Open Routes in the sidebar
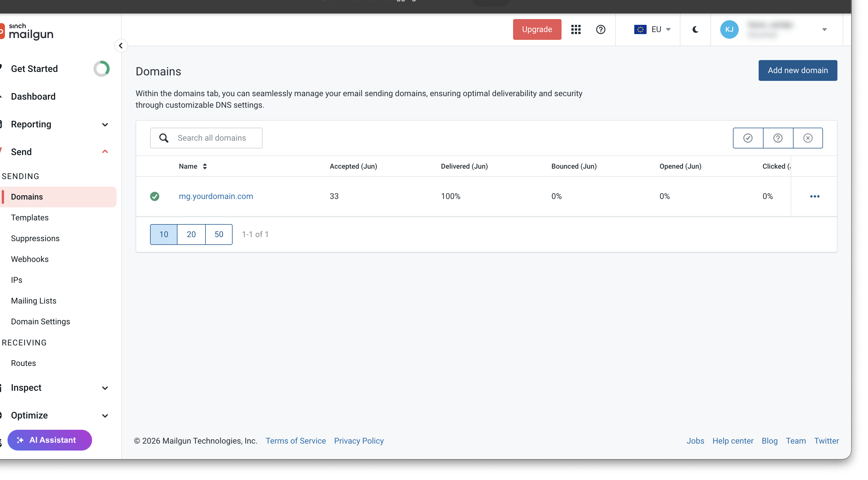Image resolution: width=868 pixels, height=480 pixels. (23, 363)
